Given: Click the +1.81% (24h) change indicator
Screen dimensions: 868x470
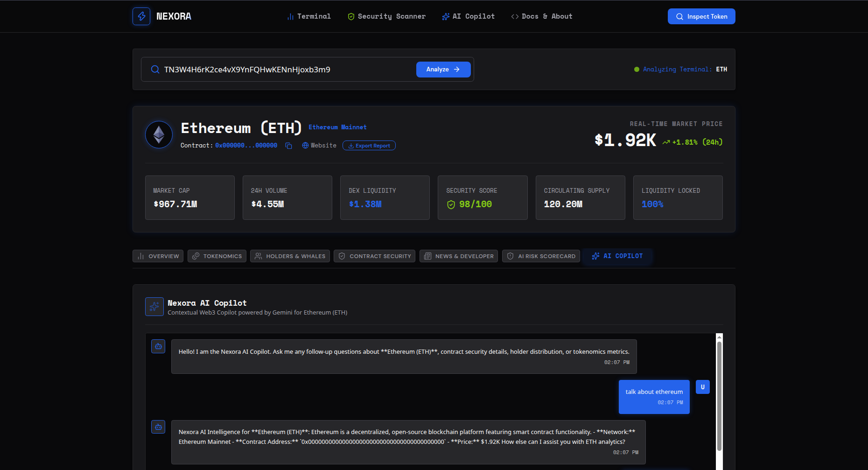Looking at the screenshot, I should (x=693, y=142).
